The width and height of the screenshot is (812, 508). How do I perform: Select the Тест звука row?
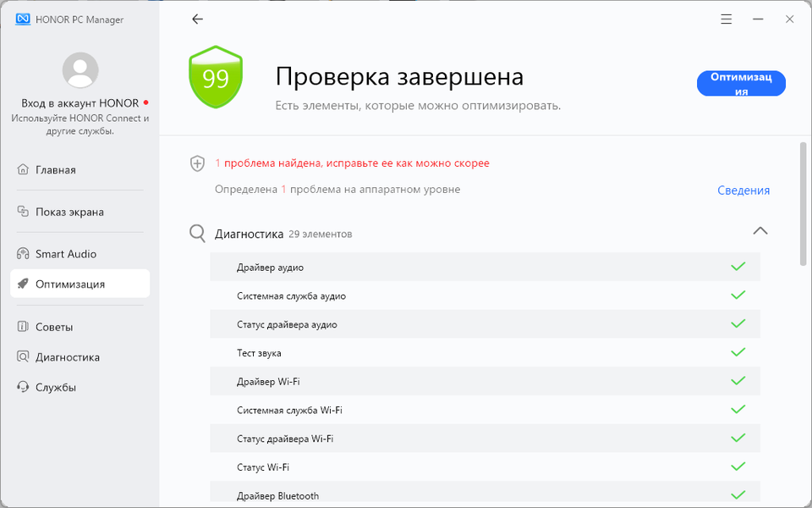486,352
